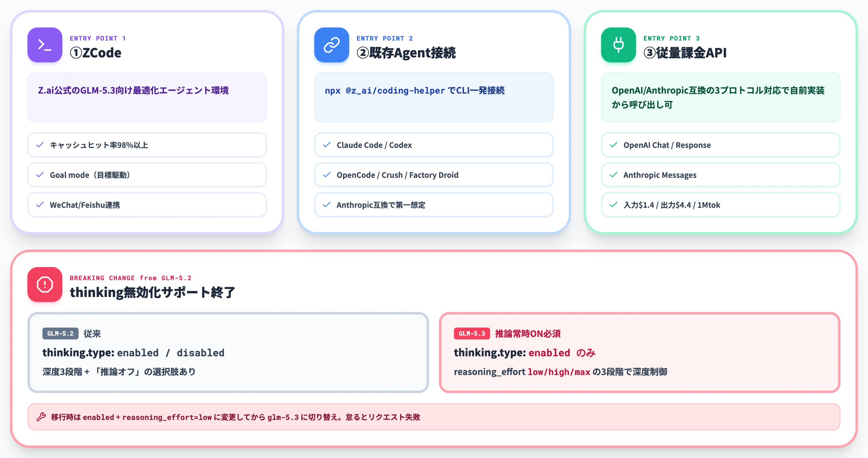Viewport: 868px width, 458px height.
Task: Click the OpenAI Chat / Response text
Action: click(x=667, y=145)
